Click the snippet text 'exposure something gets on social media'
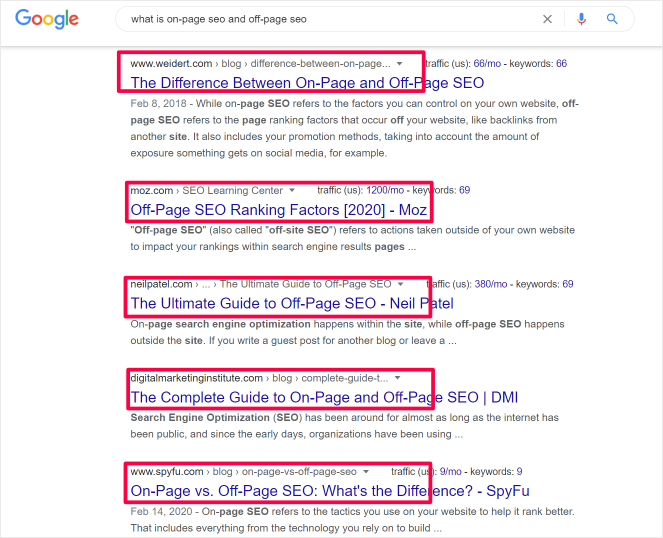This screenshot has width=663, height=538. 227,153
